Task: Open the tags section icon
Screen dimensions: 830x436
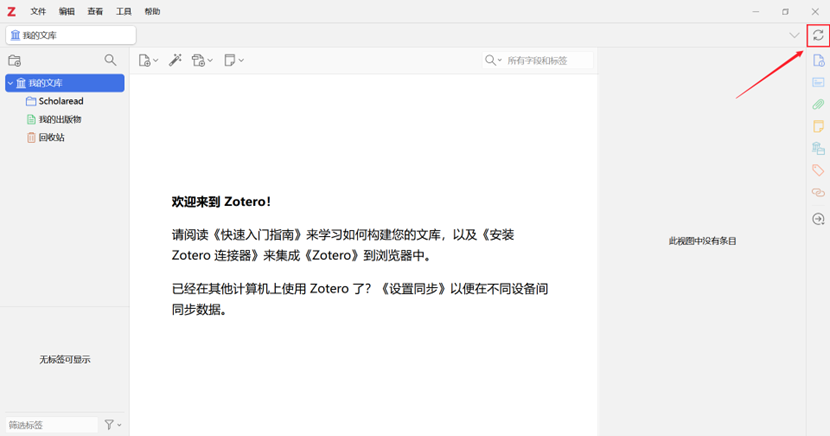Action: 818,170
